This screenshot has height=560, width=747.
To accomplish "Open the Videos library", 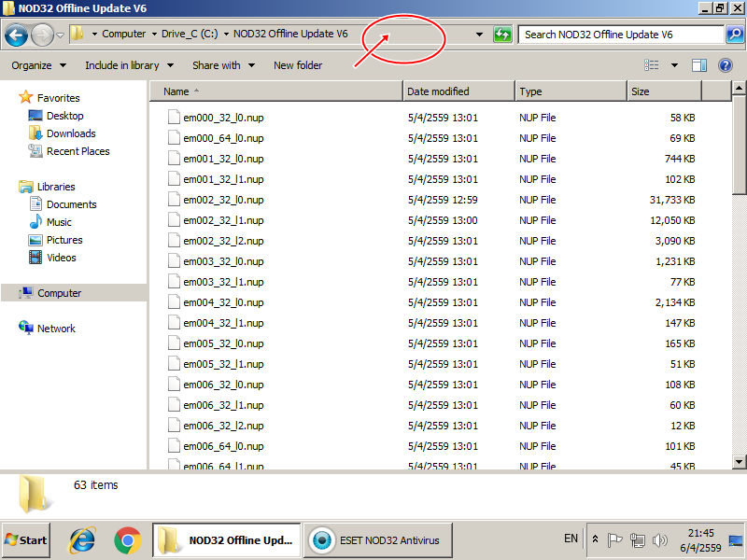I will pos(61,258).
